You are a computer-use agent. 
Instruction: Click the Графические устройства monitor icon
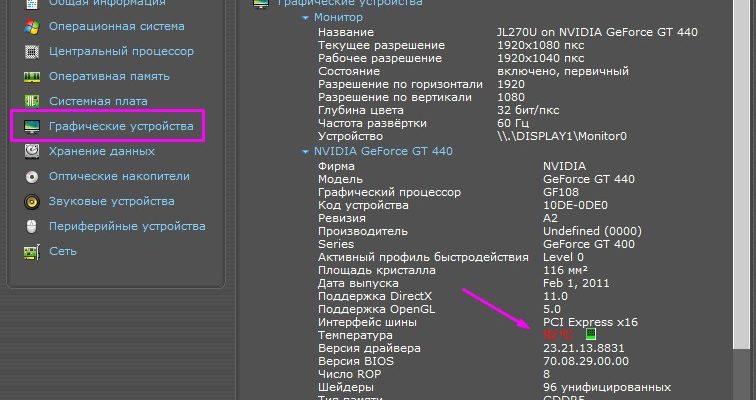(32, 126)
